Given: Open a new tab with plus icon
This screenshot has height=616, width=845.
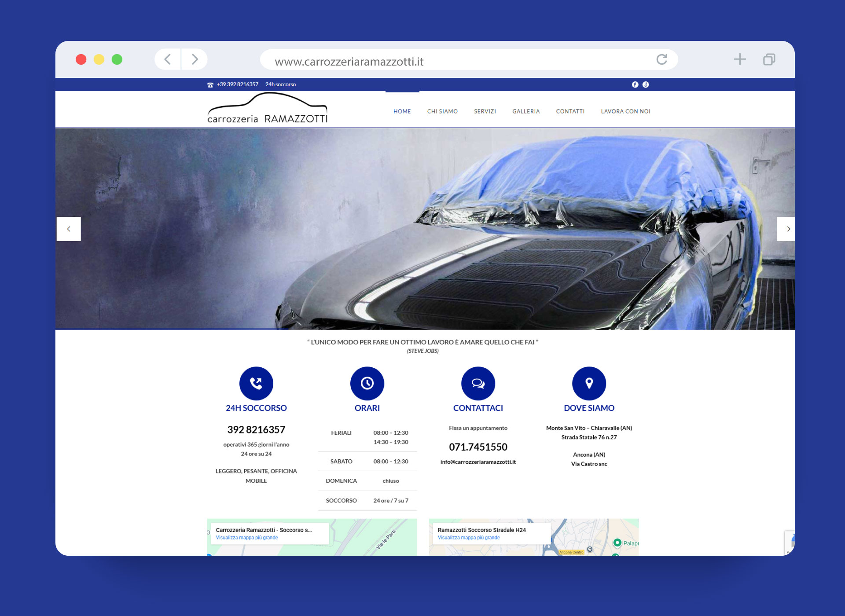Looking at the screenshot, I should click(740, 59).
